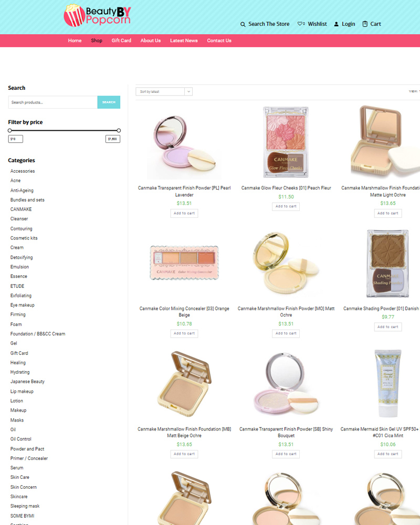Go to the Shop menu item
Image resolution: width=420 pixels, height=525 pixels.
[97, 40]
